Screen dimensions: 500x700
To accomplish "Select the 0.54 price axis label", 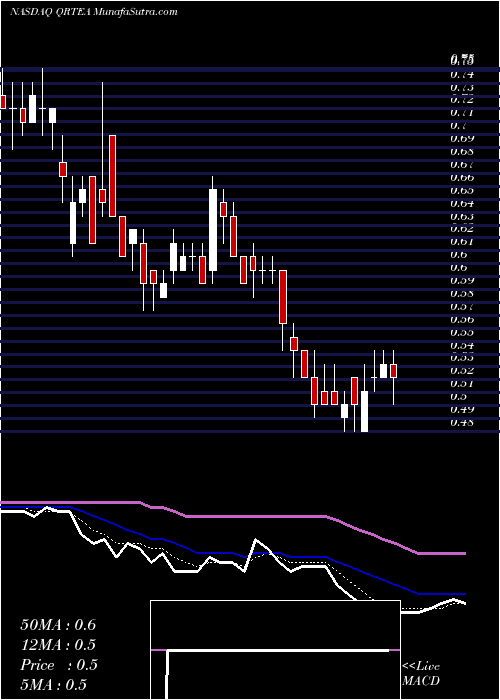I will coord(462,345).
